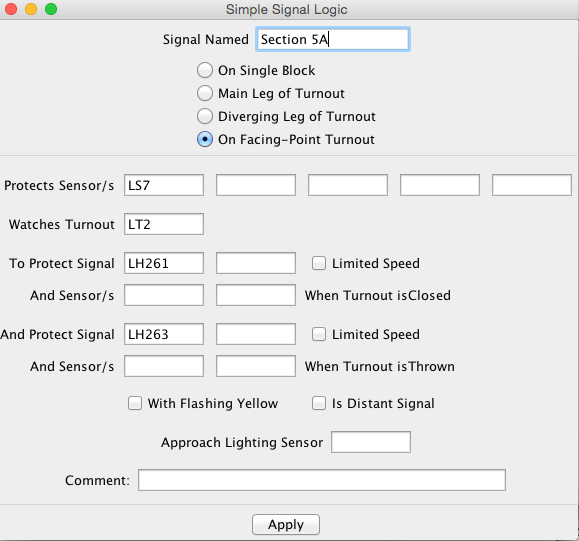Click the Protects Sensor field containing LS7
The width and height of the screenshot is (579, 541).
click(164, 185)
